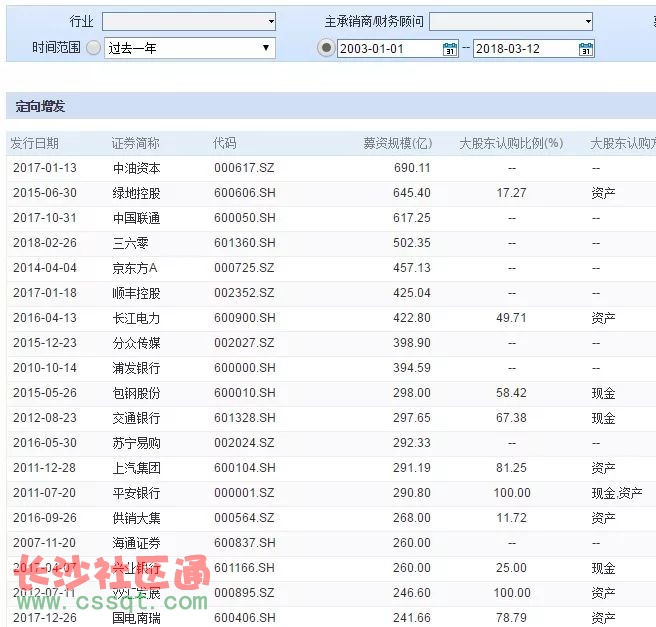This screenshot has height=627, width=656.
Task: Click issue date 2018-02-26
Action: coord(45,243)
